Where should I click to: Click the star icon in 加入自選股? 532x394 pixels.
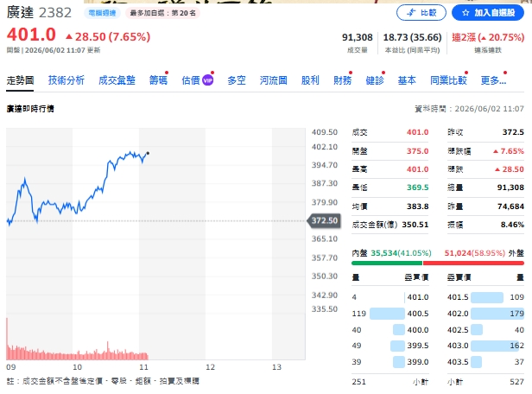click(465, 13)
